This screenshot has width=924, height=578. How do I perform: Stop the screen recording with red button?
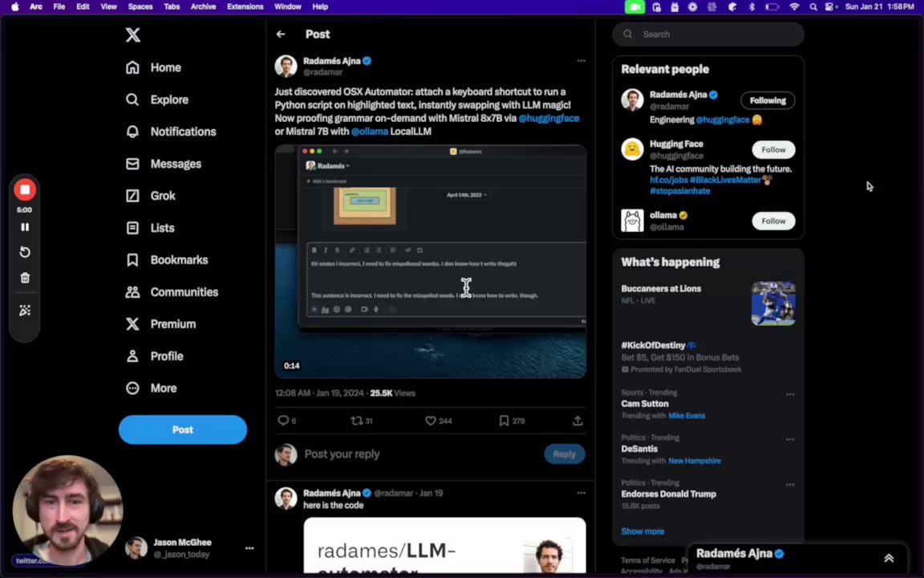coord(25,190)
